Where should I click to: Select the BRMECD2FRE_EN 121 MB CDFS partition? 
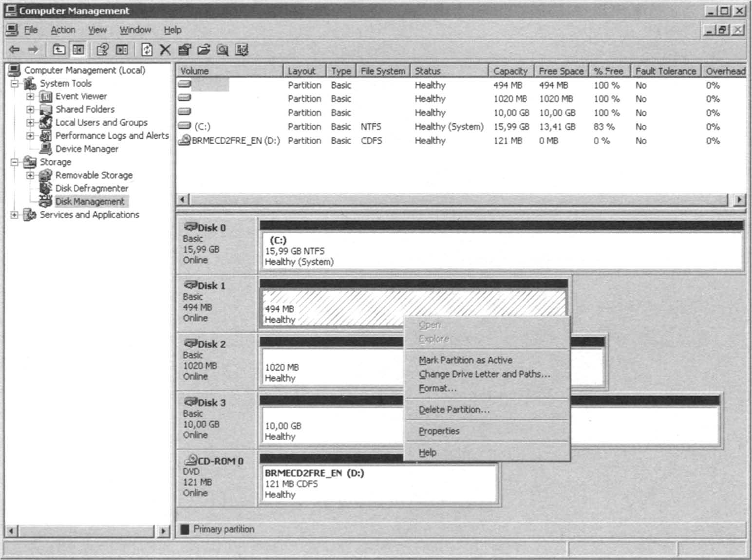(x=379, y=483)
